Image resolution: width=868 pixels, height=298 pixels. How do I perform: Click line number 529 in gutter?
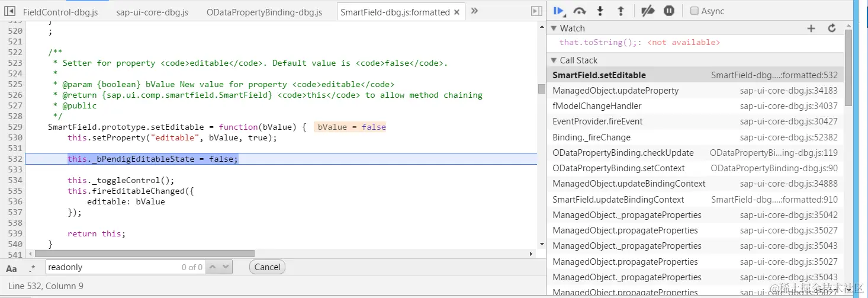(15, 127)
